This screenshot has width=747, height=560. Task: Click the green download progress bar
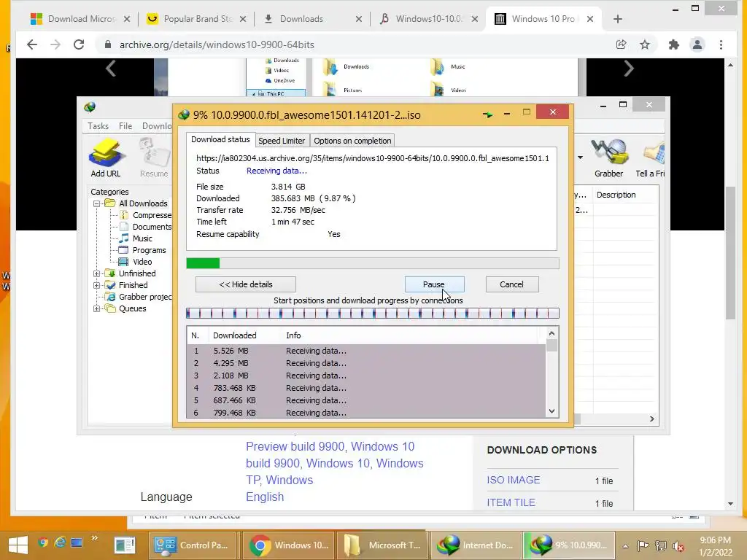pos(373,263)
